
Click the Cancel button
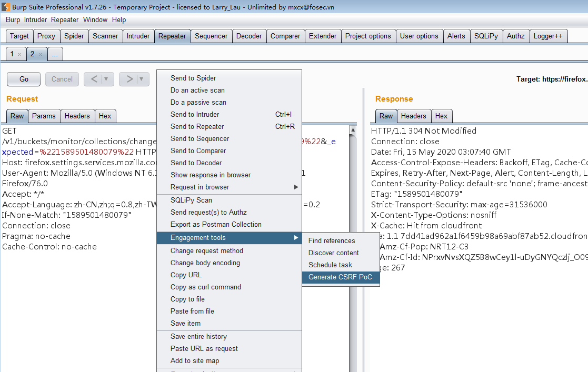click(62, 79)
